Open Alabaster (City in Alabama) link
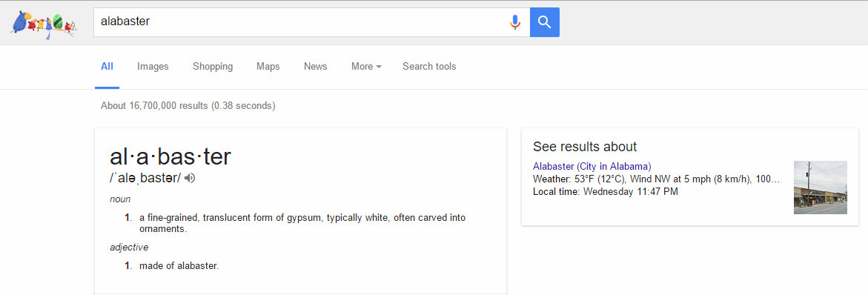Screen dimensions: 868x295 (x=592, y=166)
